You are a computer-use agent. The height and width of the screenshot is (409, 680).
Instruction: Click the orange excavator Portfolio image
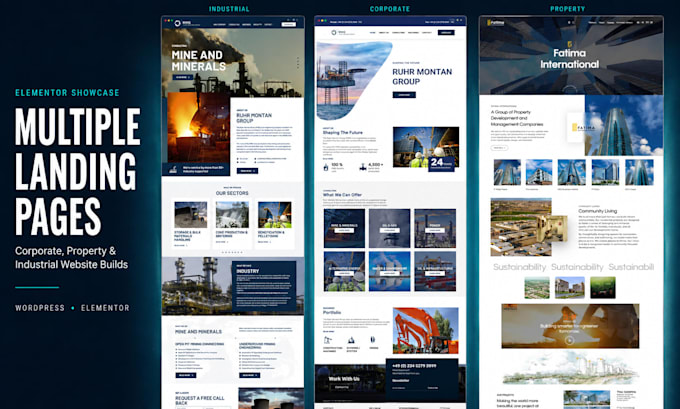[x=425, y=330]
